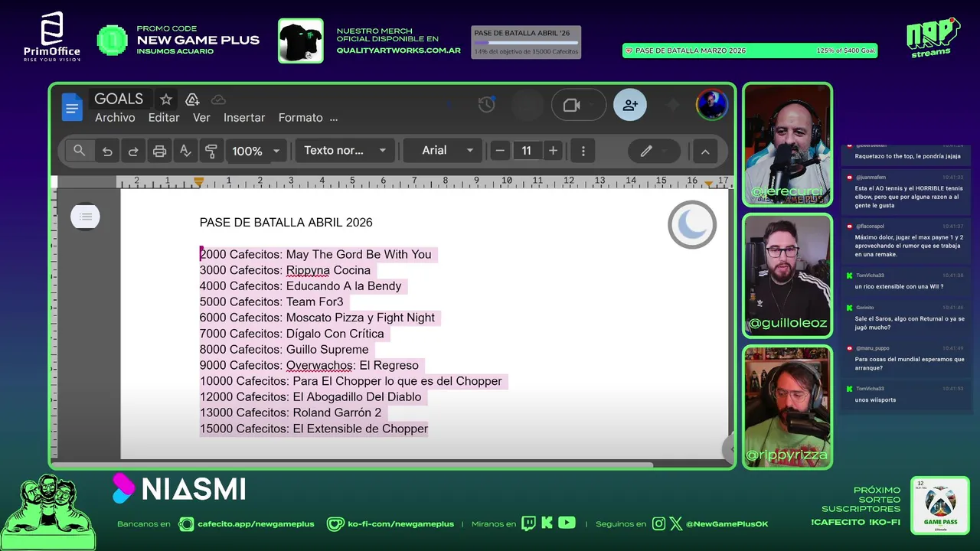Show the document outline tabs
The image size is (980, 551).
(x=85, y=217)
